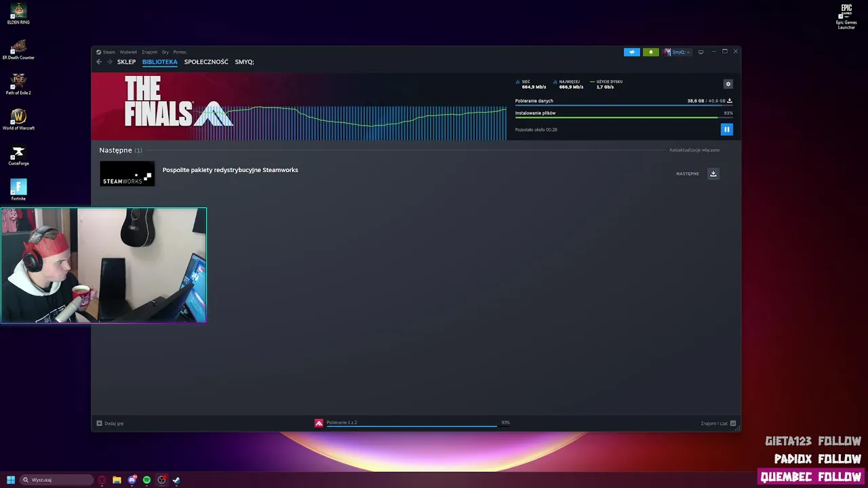Open ER Death Counter desktop shortcut
Screen dimensions: 868x488
[x=18, y=49]
